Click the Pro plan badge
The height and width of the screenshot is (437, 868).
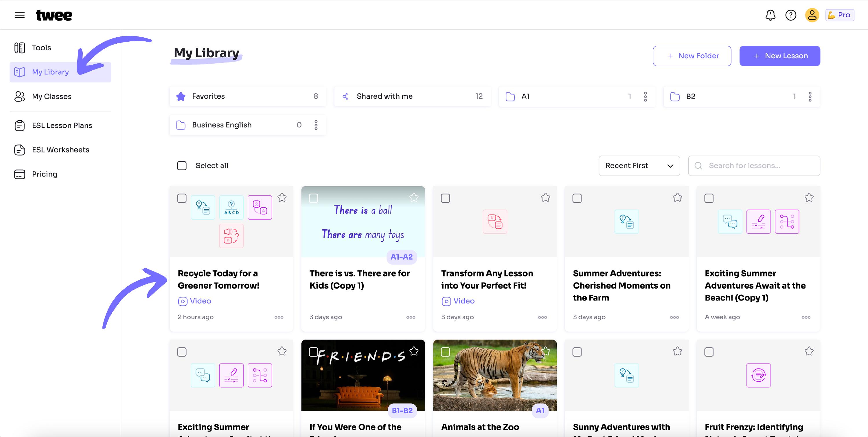839,15
